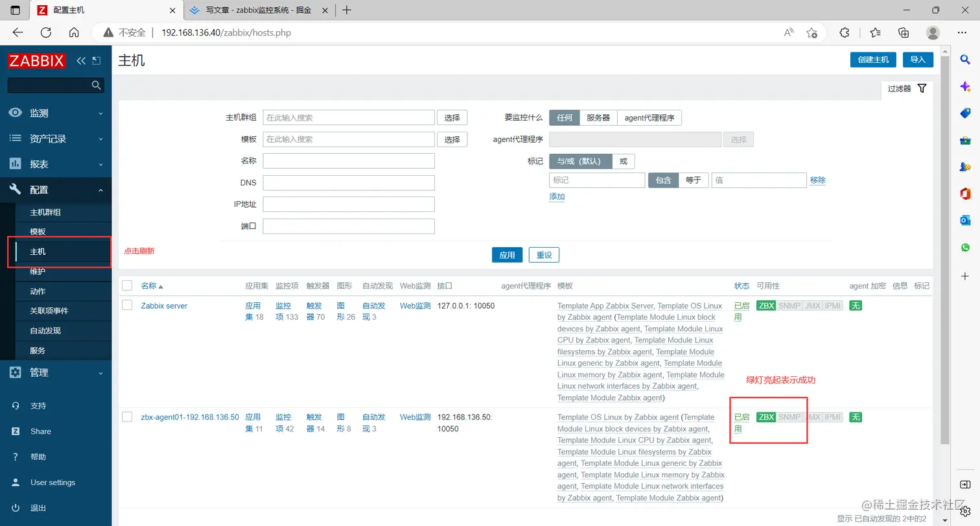Open Zabbix server host link
980x526 pixels.
[164, 305]
